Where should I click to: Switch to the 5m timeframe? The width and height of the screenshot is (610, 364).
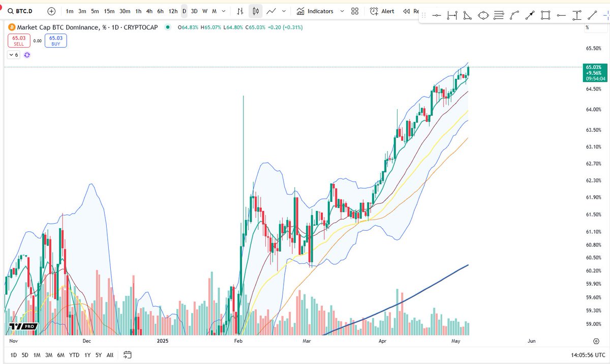tap(95, 11)
